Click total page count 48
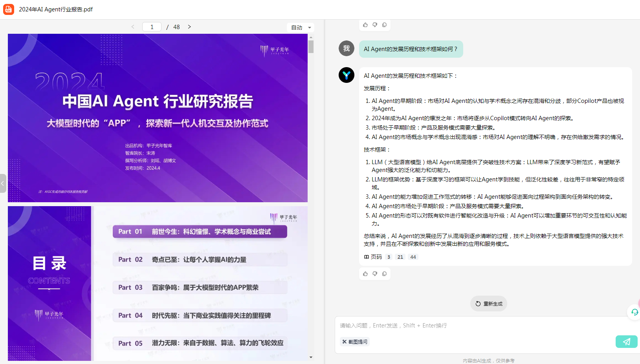The height and width of the screenshot is (364, 640). pos(176,27)
